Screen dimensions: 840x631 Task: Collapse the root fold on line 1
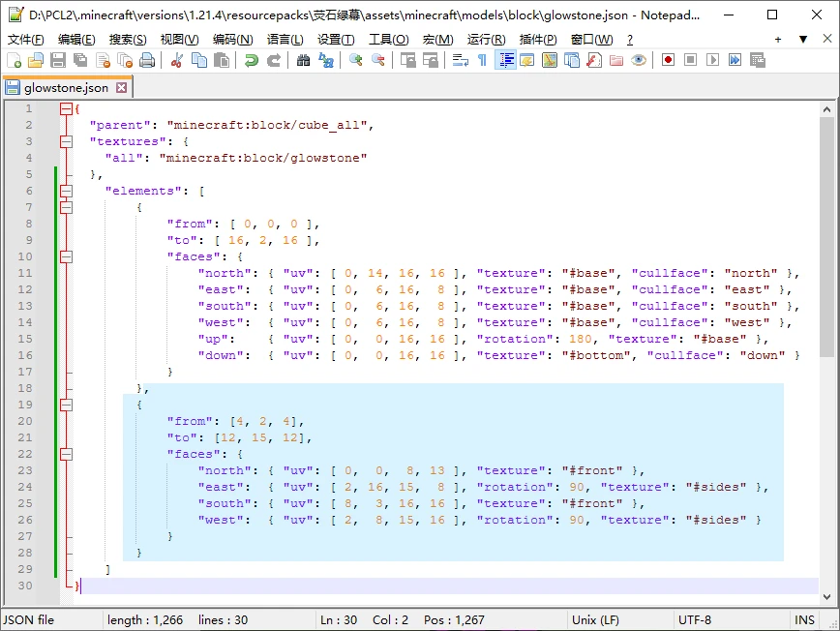point(66,108)
